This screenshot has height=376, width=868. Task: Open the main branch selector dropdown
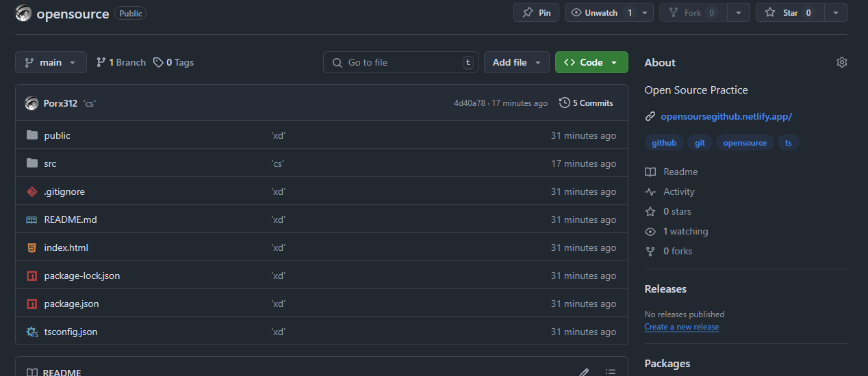[51, 62]
